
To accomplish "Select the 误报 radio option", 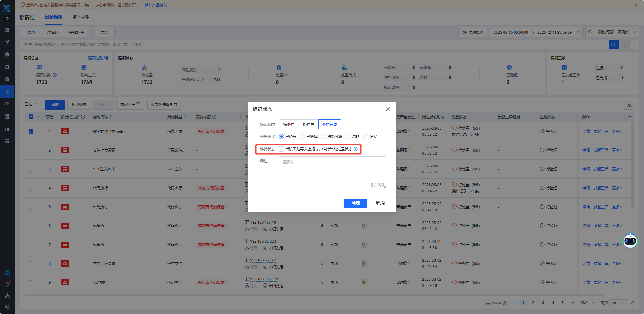I will click(x=366, y=137).
